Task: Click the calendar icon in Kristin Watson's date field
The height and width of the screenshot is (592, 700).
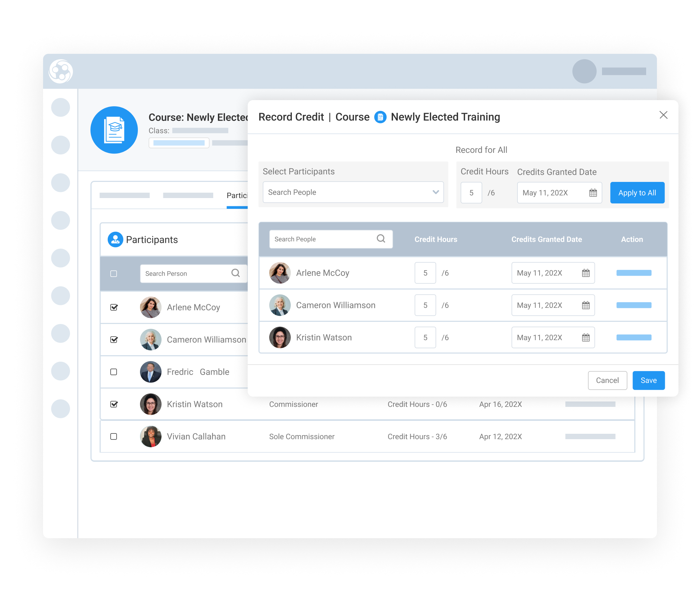Action: pyautogui.click(x=585, y=337)
